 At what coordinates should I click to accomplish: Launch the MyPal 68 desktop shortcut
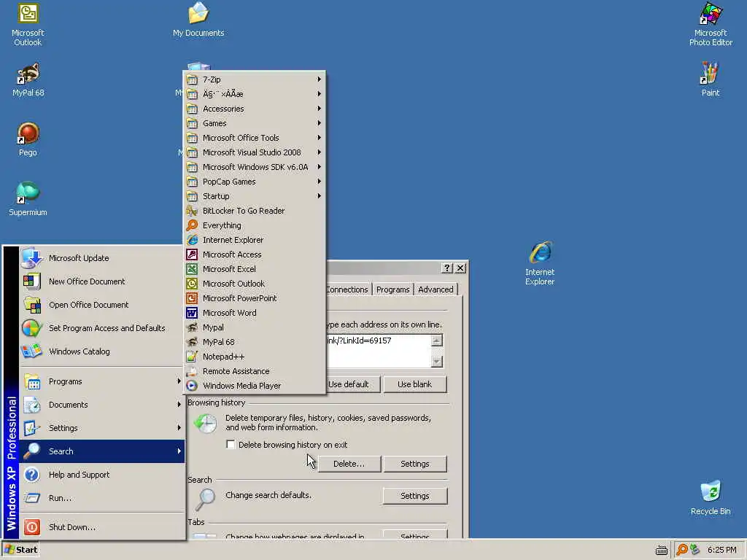point(28,80)
